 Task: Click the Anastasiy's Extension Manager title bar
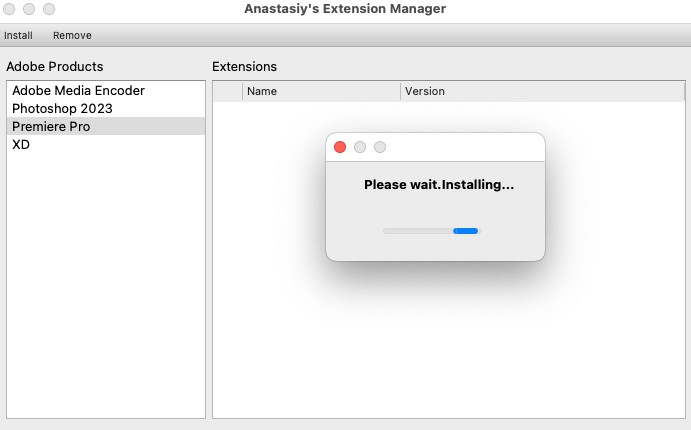(x=345, y=9)
